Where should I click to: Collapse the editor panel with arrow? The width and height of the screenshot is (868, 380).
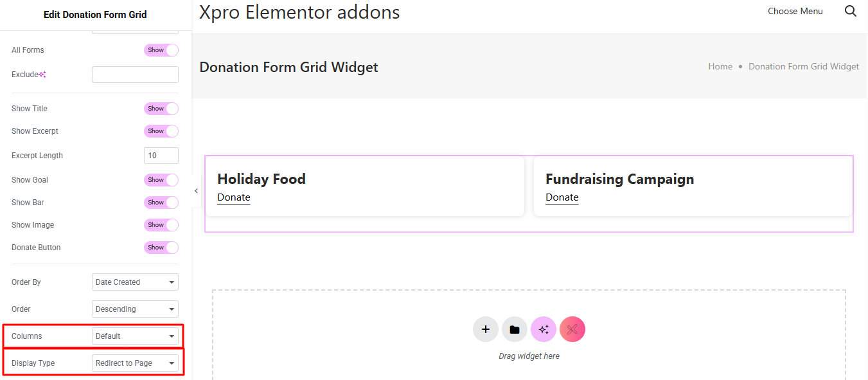[x=196, y=191]
